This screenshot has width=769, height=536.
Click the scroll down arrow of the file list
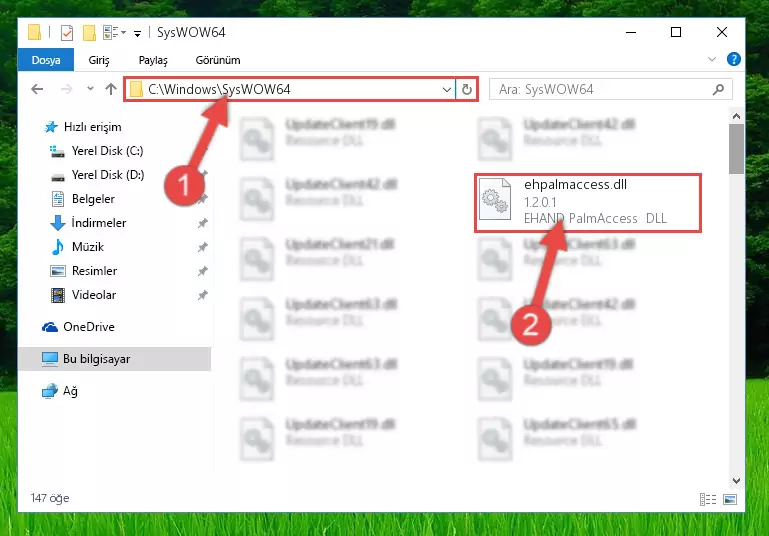tap(736, 481)
